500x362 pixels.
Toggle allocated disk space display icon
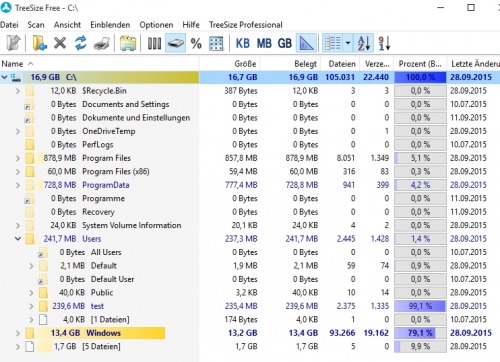pos(176,43)
